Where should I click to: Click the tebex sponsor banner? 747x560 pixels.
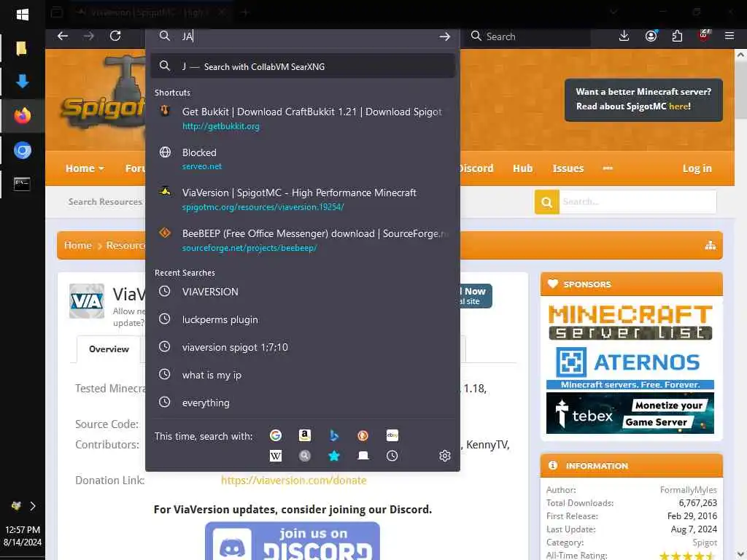pyautogui.click(x=630, y=413)
